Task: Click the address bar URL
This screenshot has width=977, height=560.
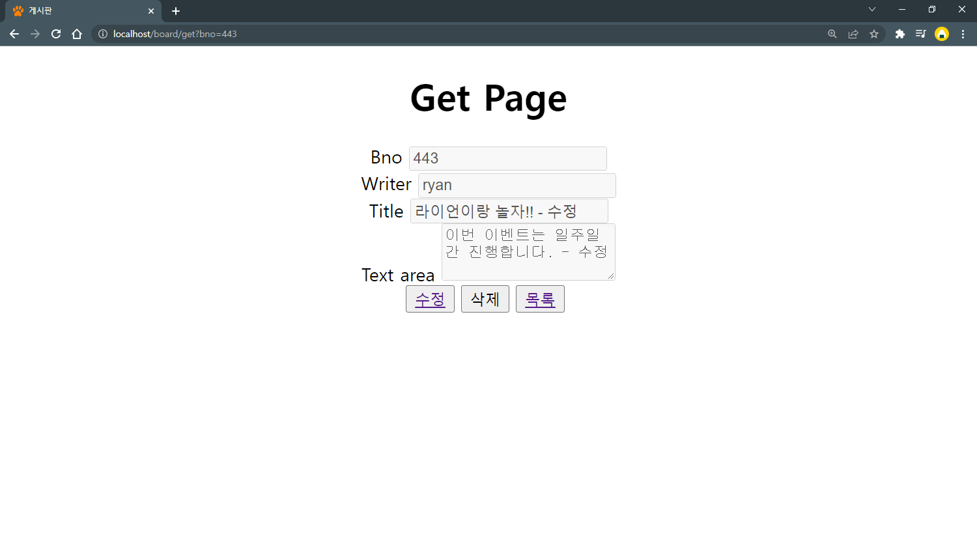Action: 175,34
